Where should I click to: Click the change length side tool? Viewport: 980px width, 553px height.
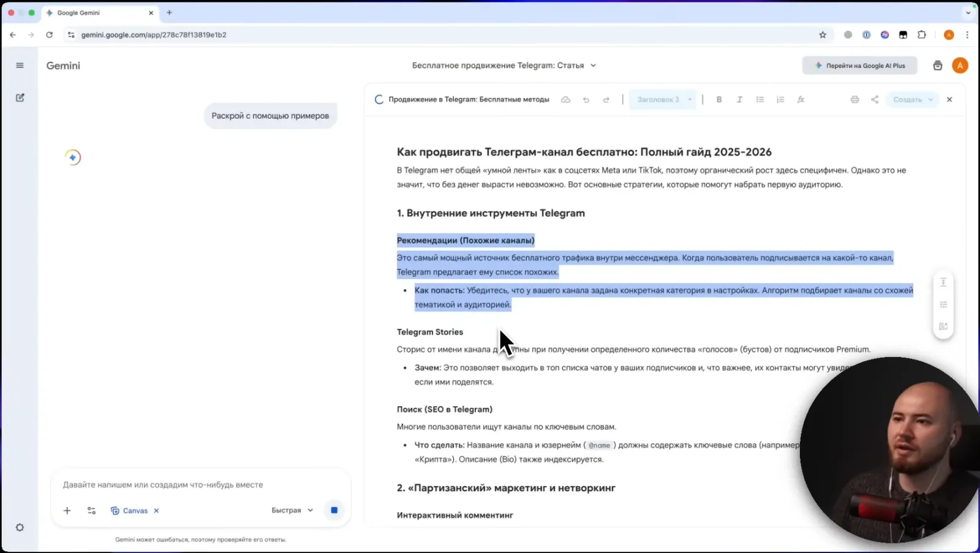coord(943,282)
